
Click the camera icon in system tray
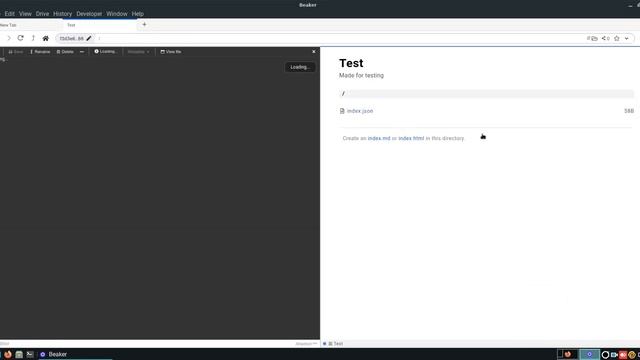(614, 355)
